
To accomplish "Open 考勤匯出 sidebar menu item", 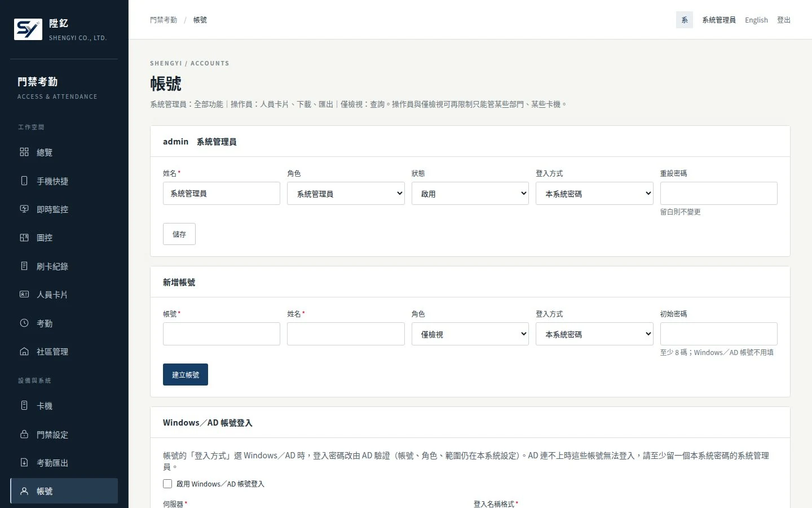I will (64, 462).
